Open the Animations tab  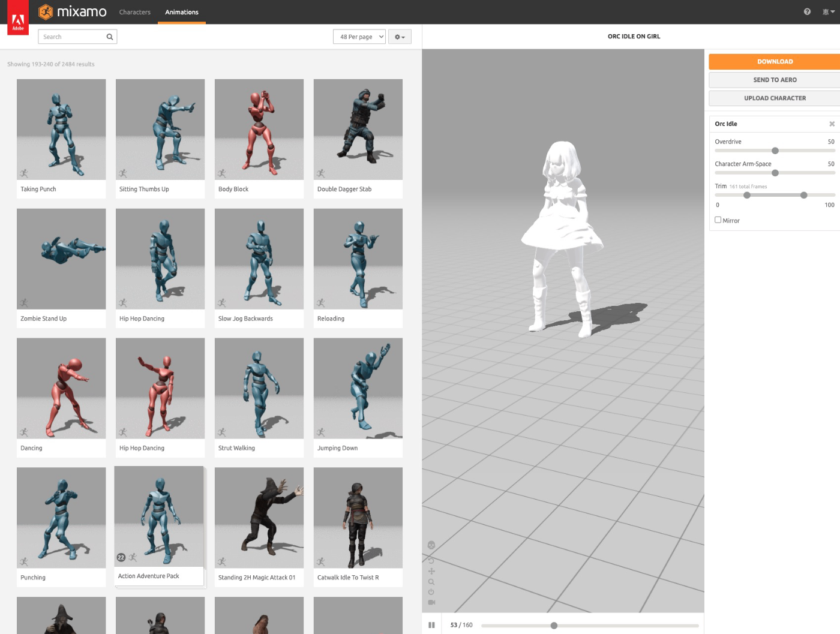(182, 12)
